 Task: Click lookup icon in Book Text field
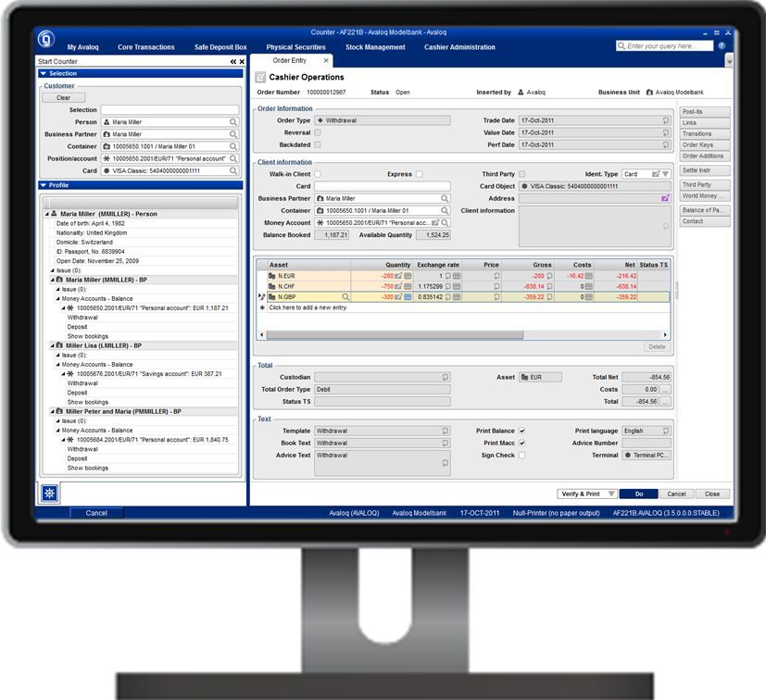(x=446, y=444)
